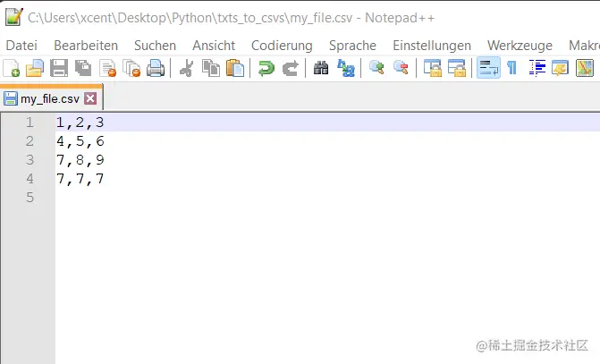Place cursor in text line 1,2,3

[80, 123]
